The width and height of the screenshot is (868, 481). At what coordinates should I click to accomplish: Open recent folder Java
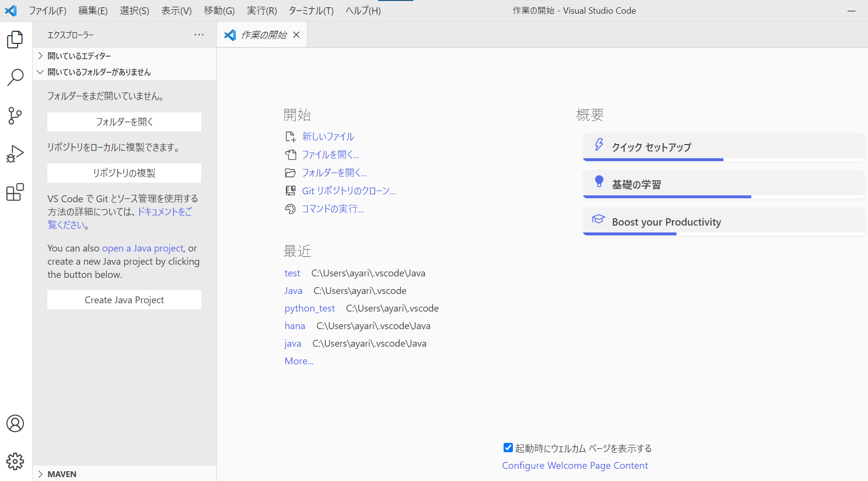[x=294, y=291]
